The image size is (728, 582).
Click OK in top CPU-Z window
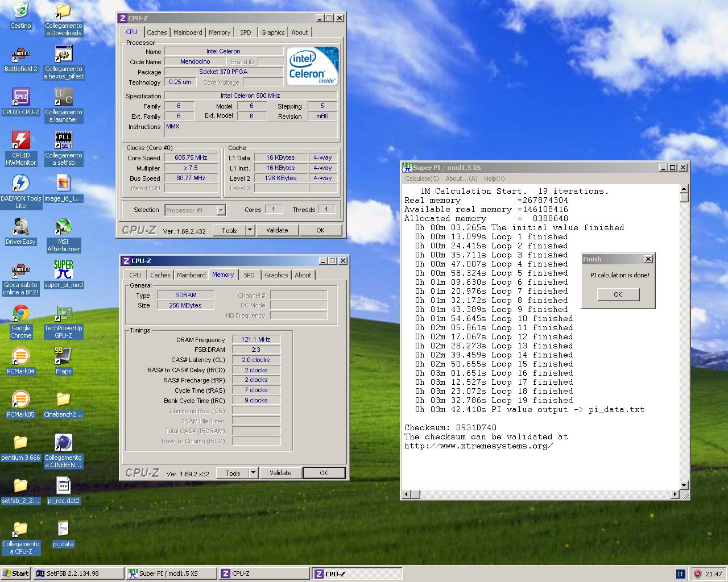320,230
